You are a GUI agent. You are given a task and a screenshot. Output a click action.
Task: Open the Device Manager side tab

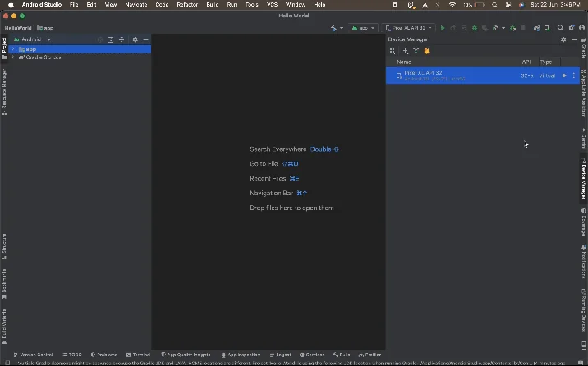[x=584, y=179]
